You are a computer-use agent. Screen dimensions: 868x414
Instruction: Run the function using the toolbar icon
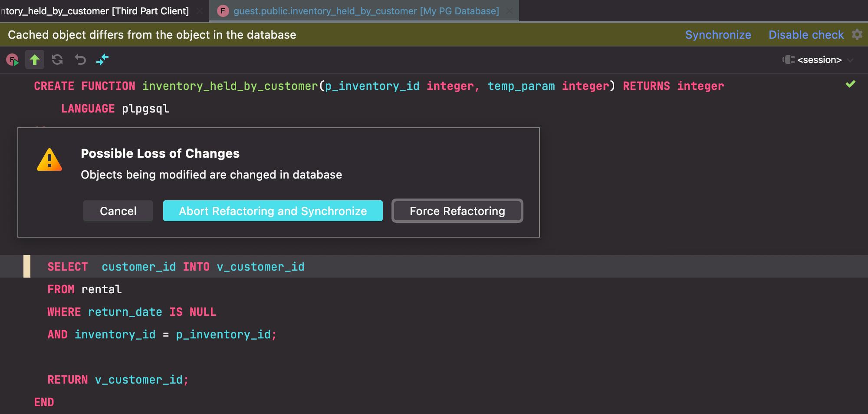tap(13, 60)
